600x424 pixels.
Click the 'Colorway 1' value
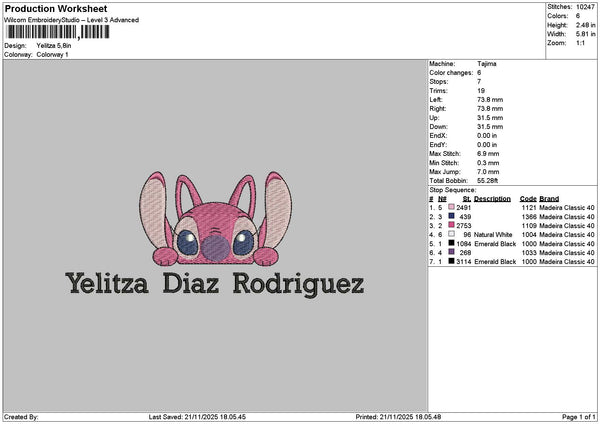click(52, 55)
